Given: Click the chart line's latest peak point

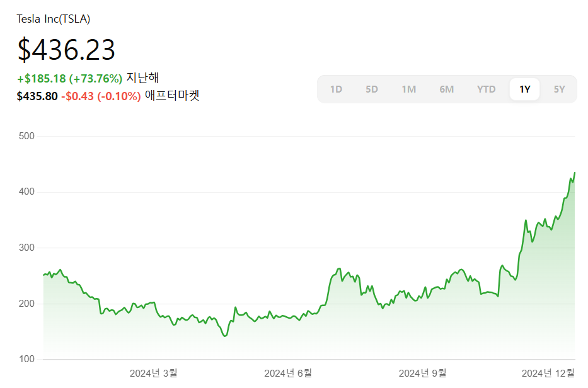Looking at the screenshot, I should [x=575, y=173].
